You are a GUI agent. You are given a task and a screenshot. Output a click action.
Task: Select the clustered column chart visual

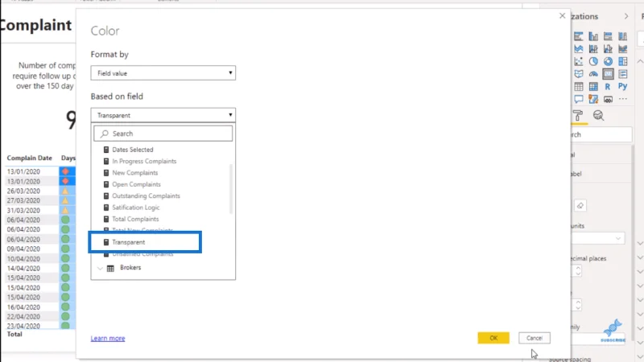coord(622,36)
